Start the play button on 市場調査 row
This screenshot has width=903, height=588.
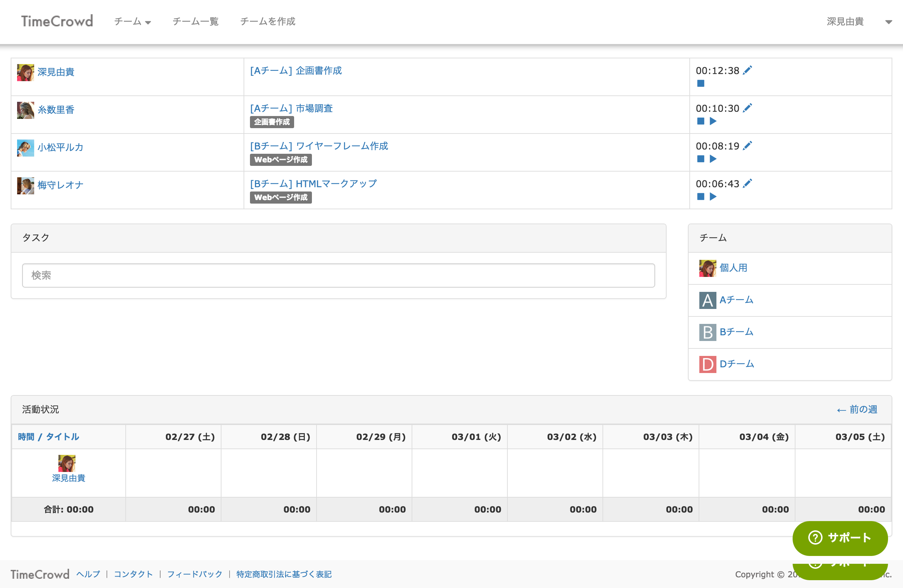coord(713,121)
